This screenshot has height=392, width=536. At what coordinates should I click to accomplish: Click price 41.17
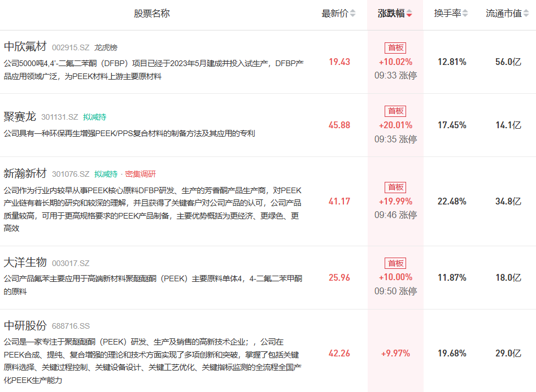[339, 201]
